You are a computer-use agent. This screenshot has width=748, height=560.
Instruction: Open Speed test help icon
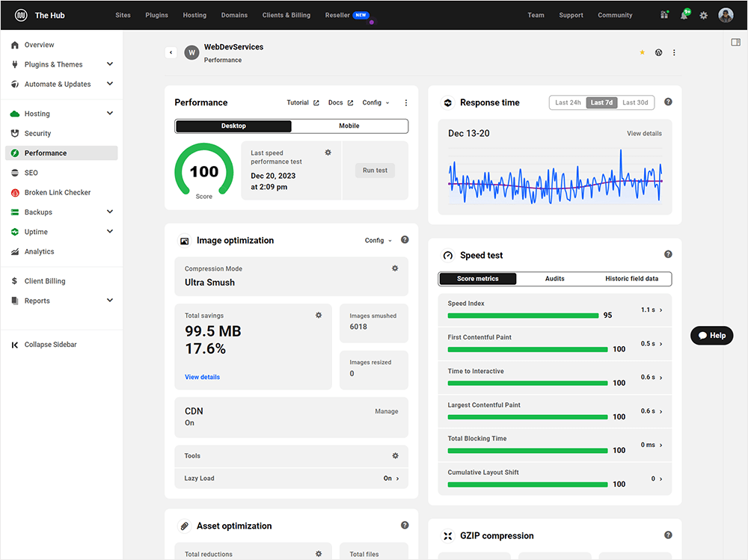click(x=668, y=254)
